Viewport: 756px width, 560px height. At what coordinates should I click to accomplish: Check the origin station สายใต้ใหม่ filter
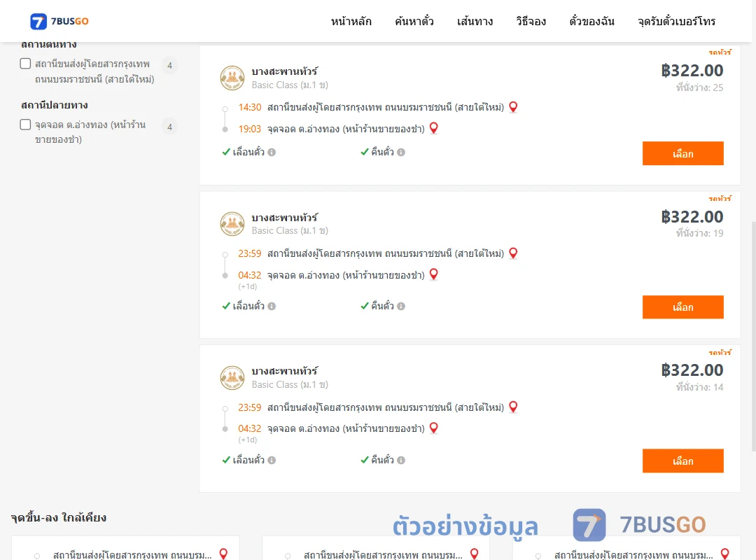[x=26, y=64]
